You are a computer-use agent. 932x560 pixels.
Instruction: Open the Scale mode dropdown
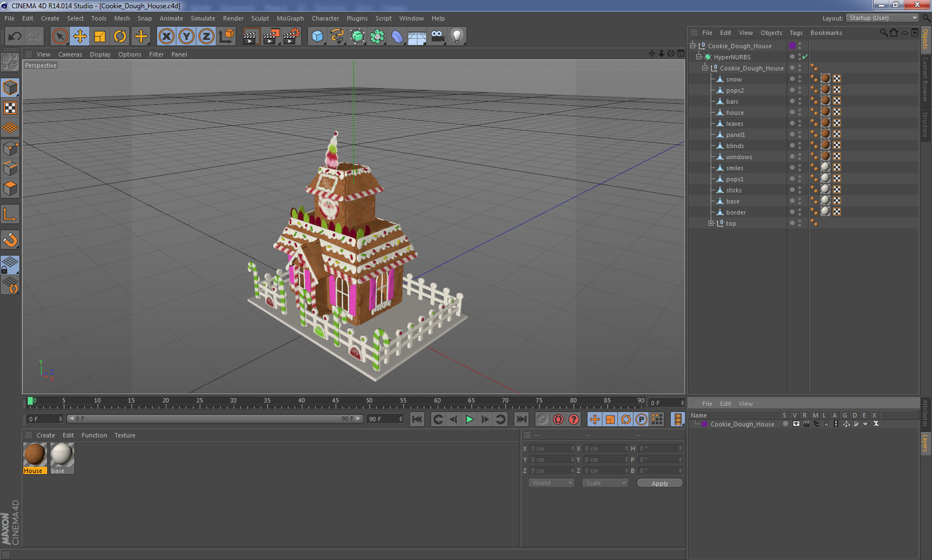[605, 483]
